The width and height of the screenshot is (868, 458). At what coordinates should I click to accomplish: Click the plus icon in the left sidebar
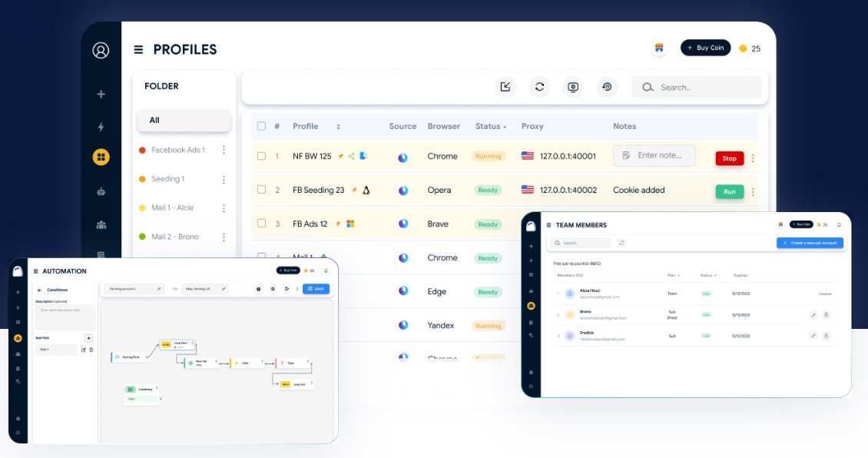pyautogui.click(x=101, y=93)
